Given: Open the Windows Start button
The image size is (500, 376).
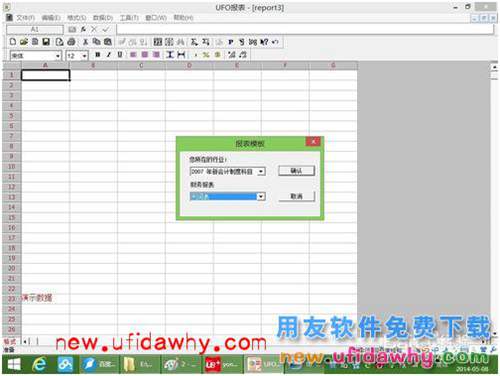Looking at the screenshot, I should point(14,364).
